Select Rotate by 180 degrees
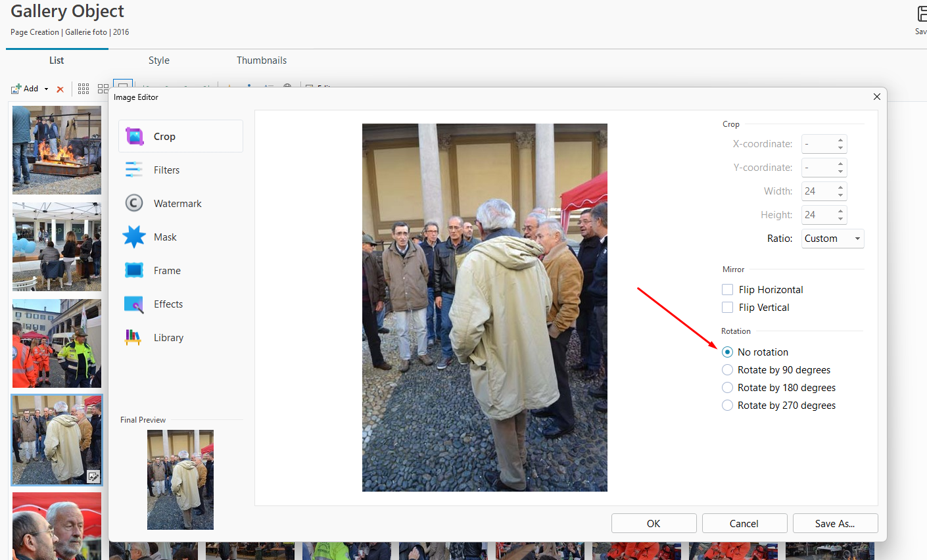This screenshot has height=560, width=927. point(728,388)
